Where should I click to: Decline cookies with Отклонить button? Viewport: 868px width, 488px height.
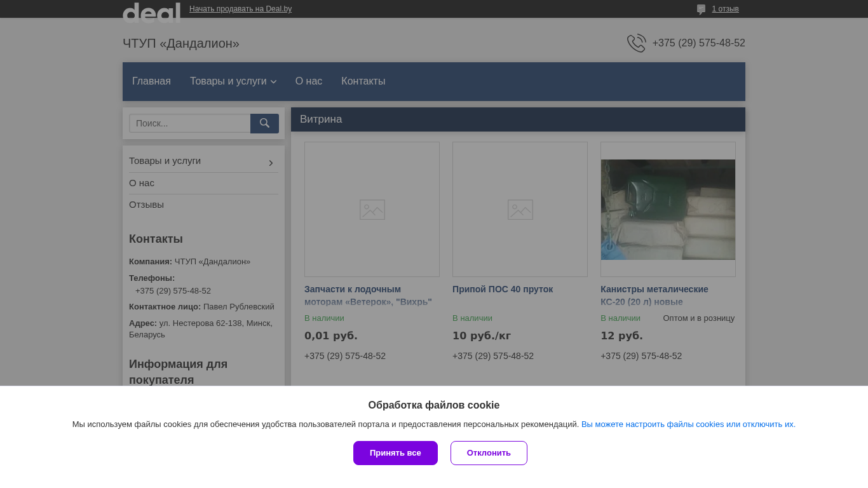pyautogui.click(x=489, y=453)
